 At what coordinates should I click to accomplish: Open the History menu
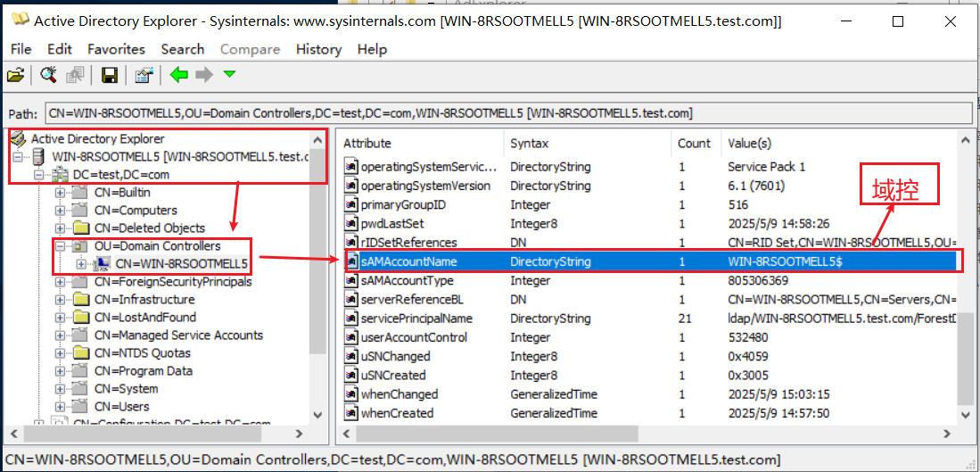point(318,49)
